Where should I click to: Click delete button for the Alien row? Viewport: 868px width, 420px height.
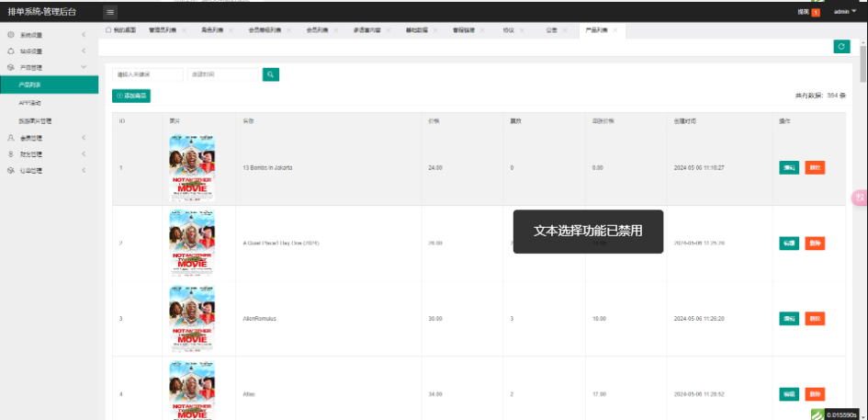[x=815, y=394]
